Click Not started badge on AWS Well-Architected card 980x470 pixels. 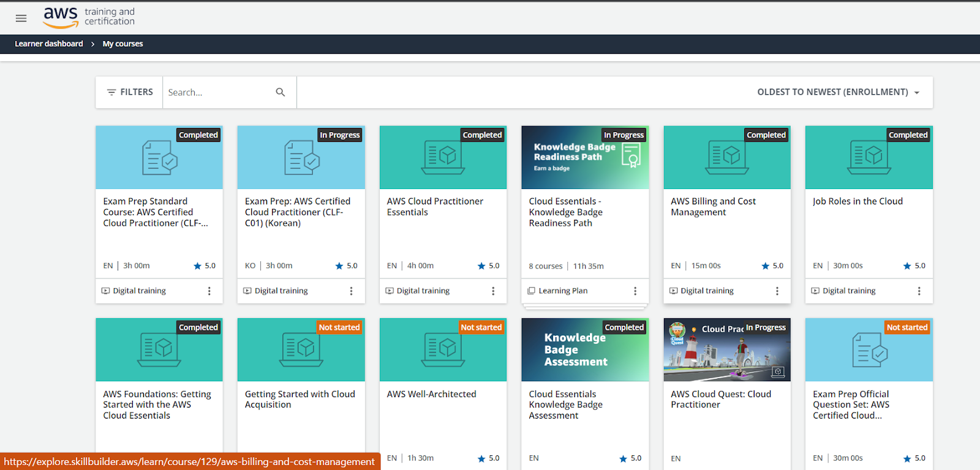coord(481,328)
